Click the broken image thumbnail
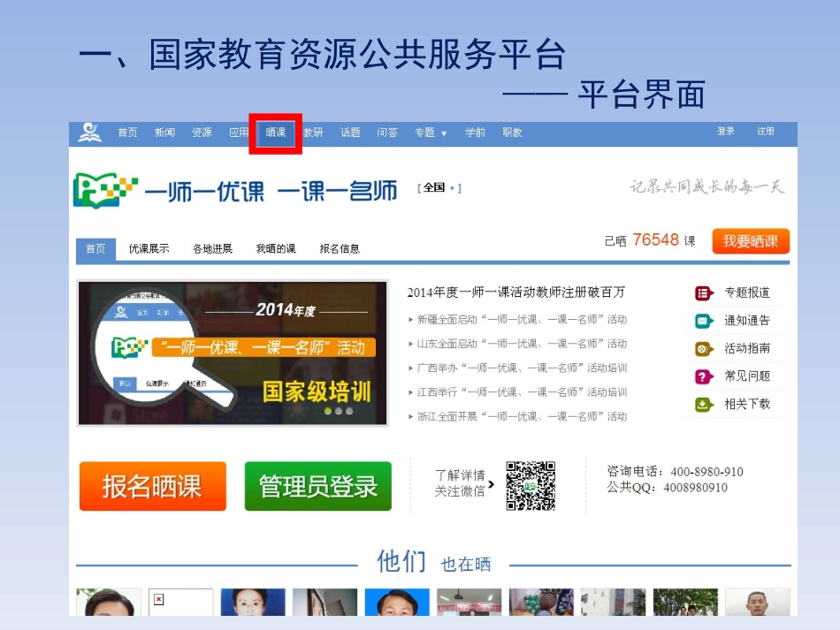This screenshot has height=630, width=840. 180,602
